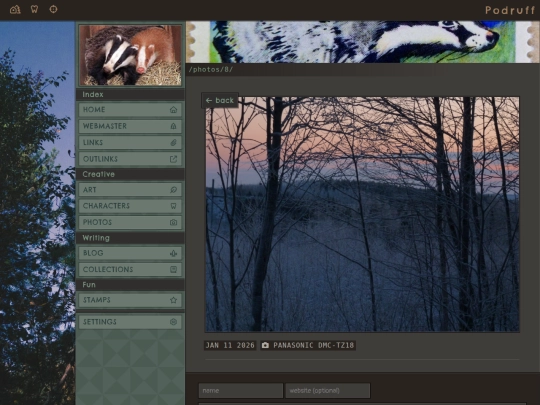540x405 pixels.
Task: Click the house-and-tree icon in top bar
Action: [15, 9]
